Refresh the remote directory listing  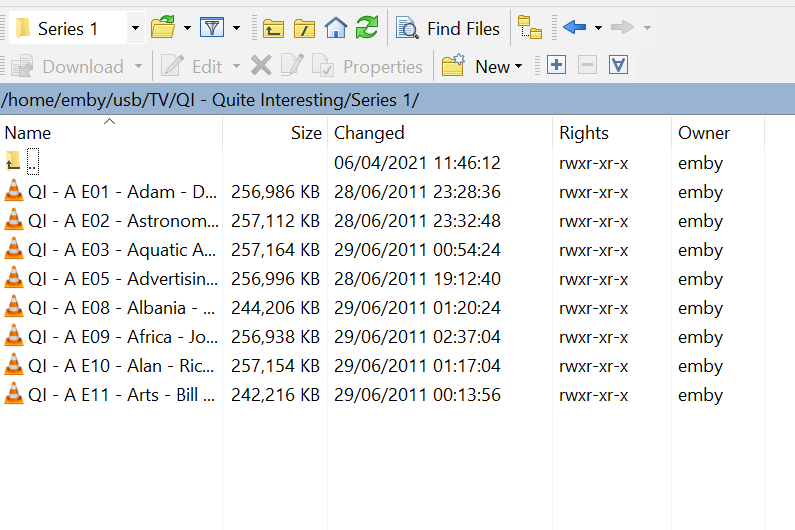click(367, 28)
